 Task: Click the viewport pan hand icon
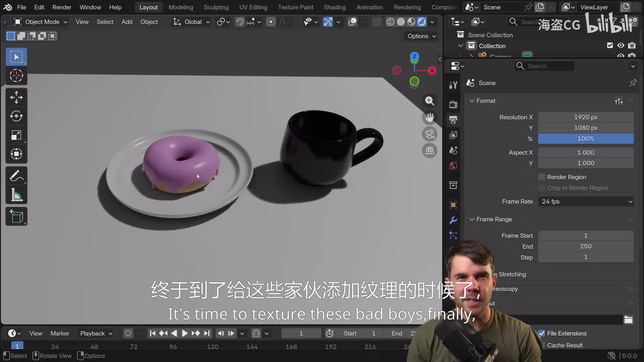pyautogui.click(x=429, y=118)
